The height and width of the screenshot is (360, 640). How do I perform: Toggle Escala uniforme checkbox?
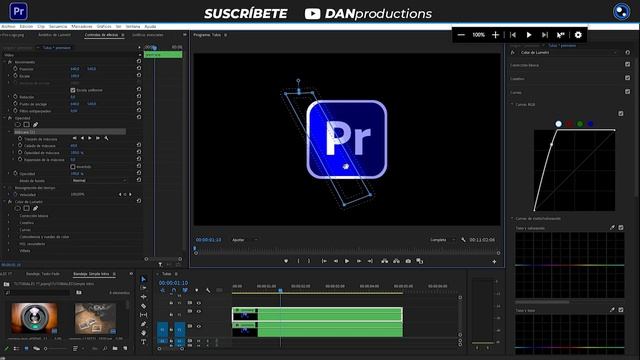click(x=73, y=90)
